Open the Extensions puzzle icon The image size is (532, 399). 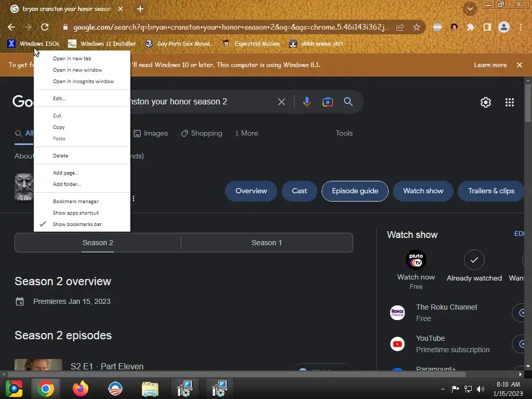470,27
